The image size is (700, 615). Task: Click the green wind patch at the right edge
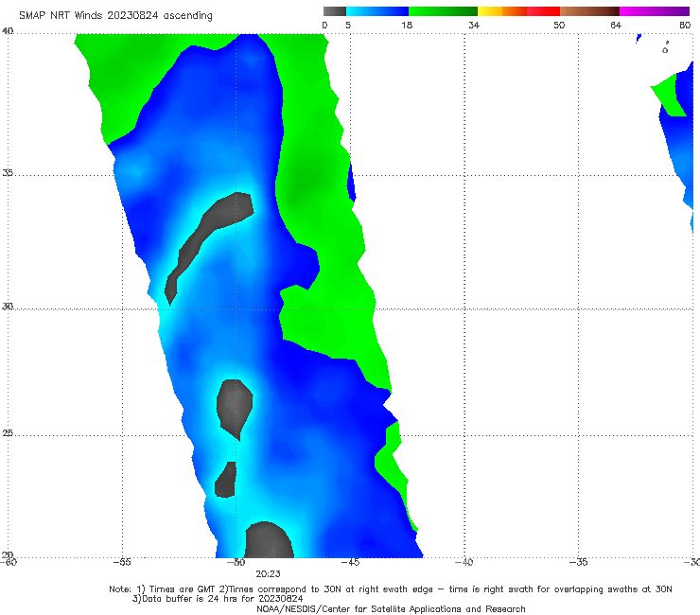(669, 96)
